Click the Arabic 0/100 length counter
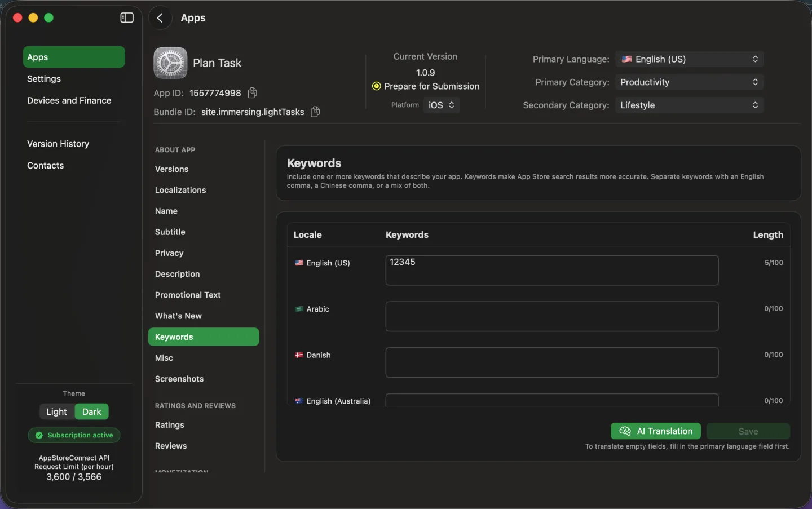 point(774,309)
